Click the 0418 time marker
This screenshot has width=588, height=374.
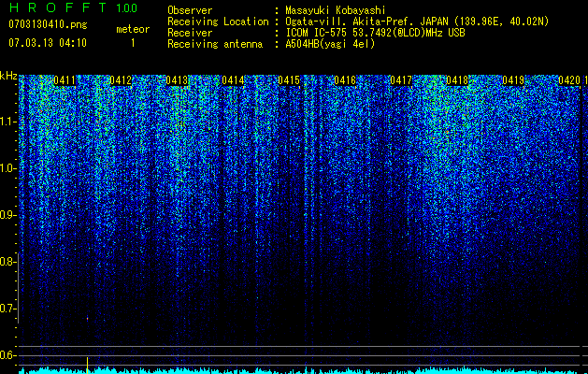point(457,80)
